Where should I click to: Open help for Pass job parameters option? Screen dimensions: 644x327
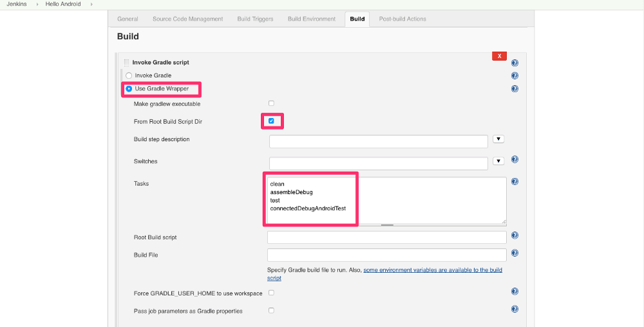tap(515, 309)
